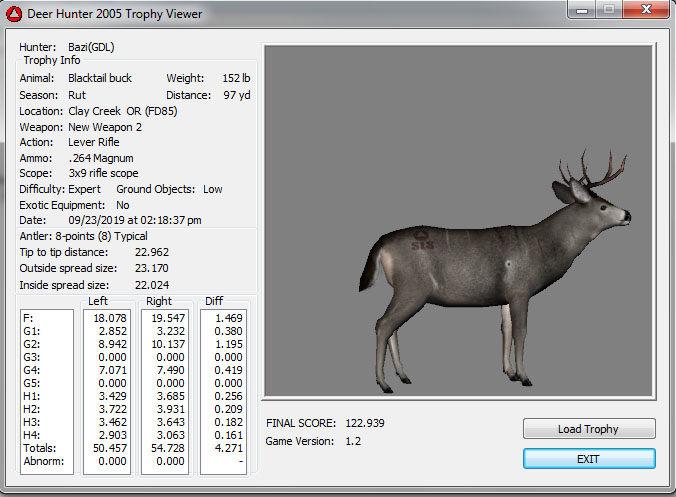Click the inside spread size 22.024
676x497 pixels.
point(152,285)
